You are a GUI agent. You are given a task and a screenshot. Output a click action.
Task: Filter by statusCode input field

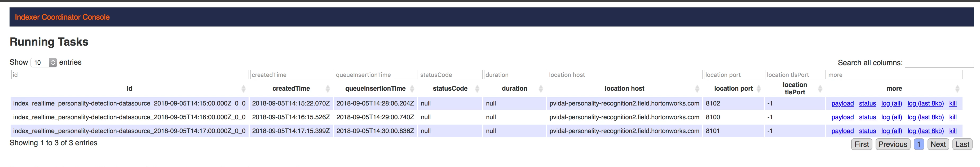click(451, 74)
